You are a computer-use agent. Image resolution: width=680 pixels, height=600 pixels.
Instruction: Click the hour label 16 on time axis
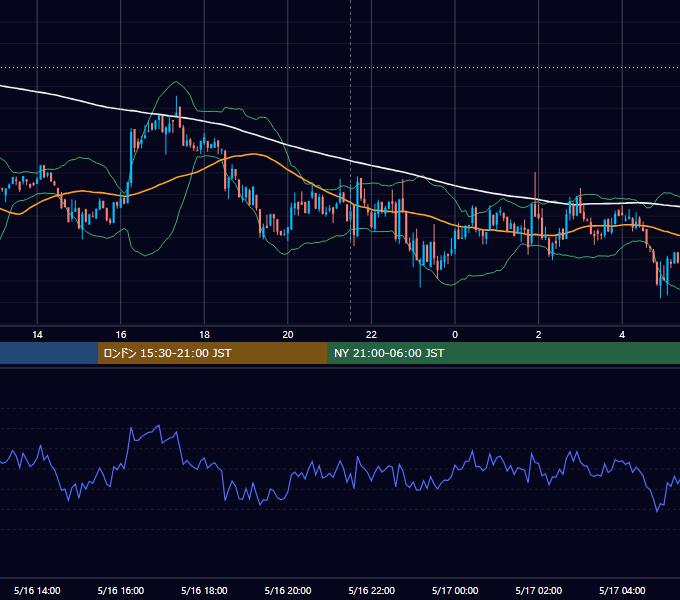coord(121,335)
